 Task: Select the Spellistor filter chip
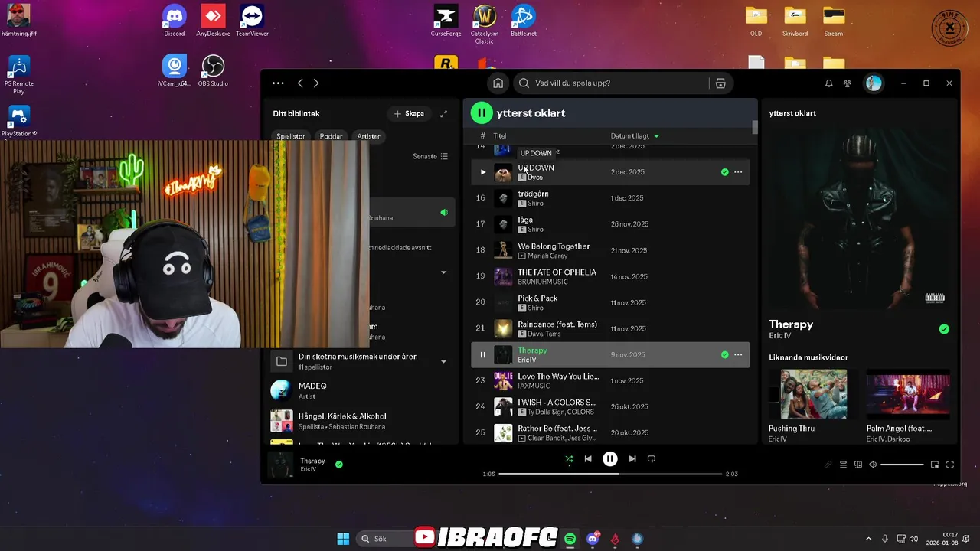[x=291, y=136]
